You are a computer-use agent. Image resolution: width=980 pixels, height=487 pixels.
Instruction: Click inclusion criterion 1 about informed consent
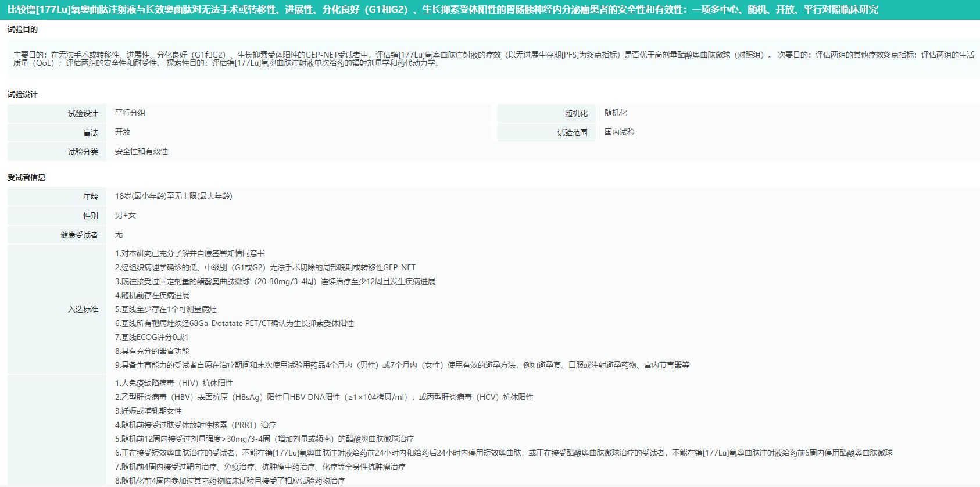[x=189, y=253]
